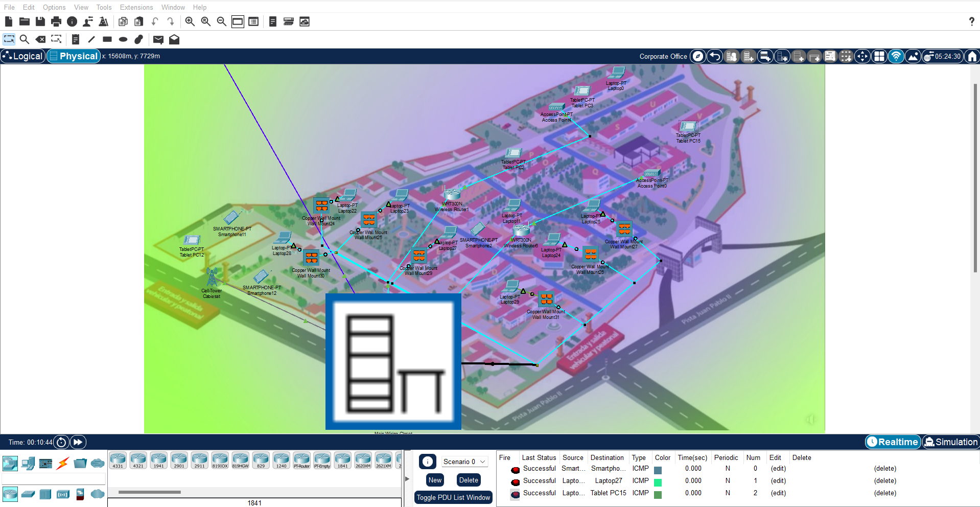Select the PT-Router device
Screen dimensions: 980x507
coord(302,460)
